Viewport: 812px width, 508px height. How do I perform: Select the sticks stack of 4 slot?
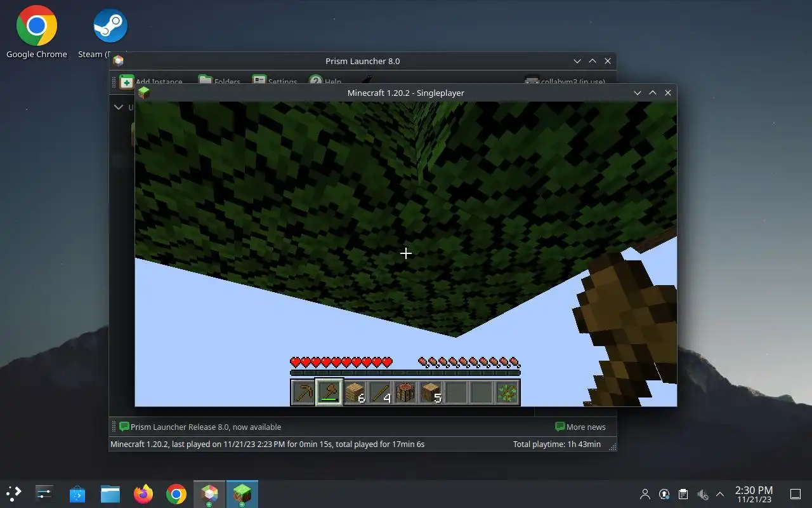point(380,392)
